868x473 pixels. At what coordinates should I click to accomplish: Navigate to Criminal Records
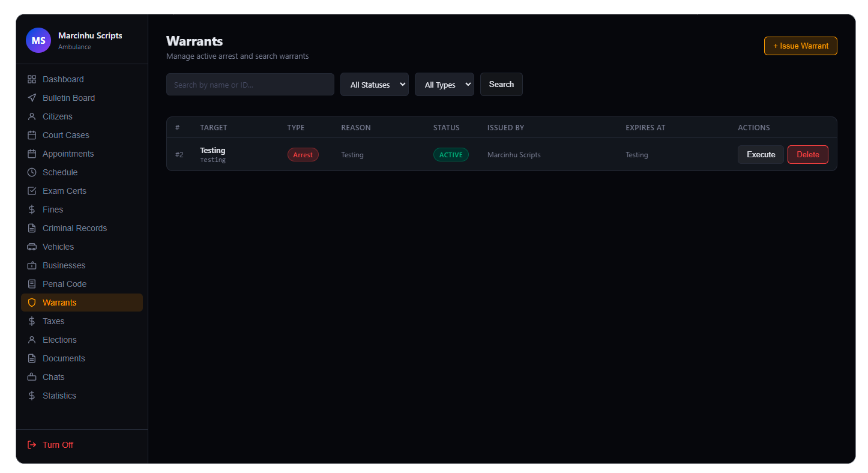pos(74,228)
